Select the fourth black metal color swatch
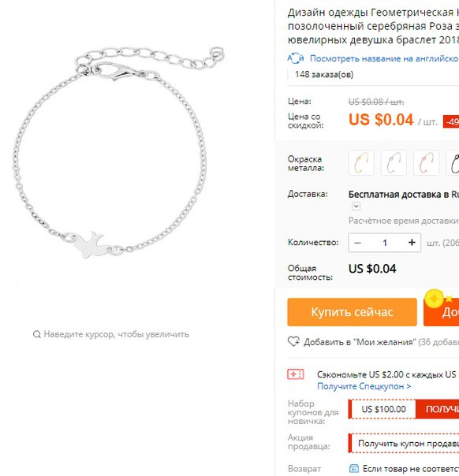The image size is (459, 476). 453,162
